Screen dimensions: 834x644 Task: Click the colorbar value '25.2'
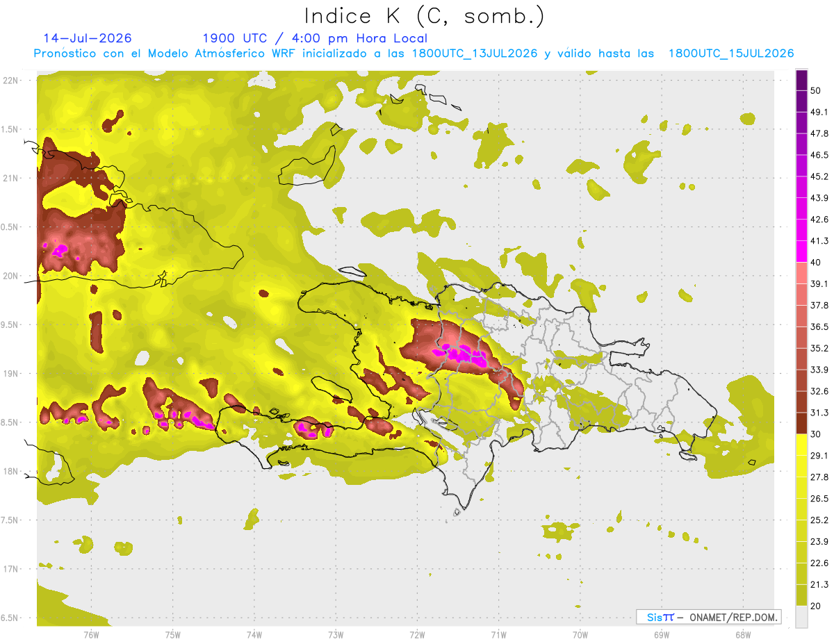(x=819, y=520)
